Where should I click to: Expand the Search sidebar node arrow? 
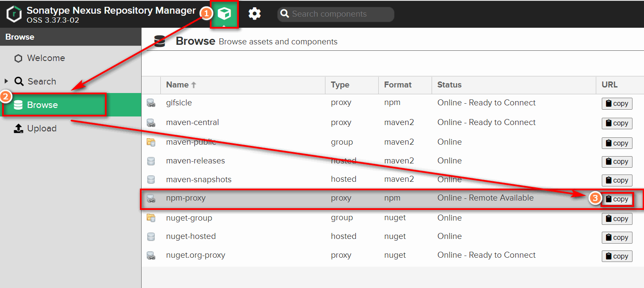click(6, 81)
